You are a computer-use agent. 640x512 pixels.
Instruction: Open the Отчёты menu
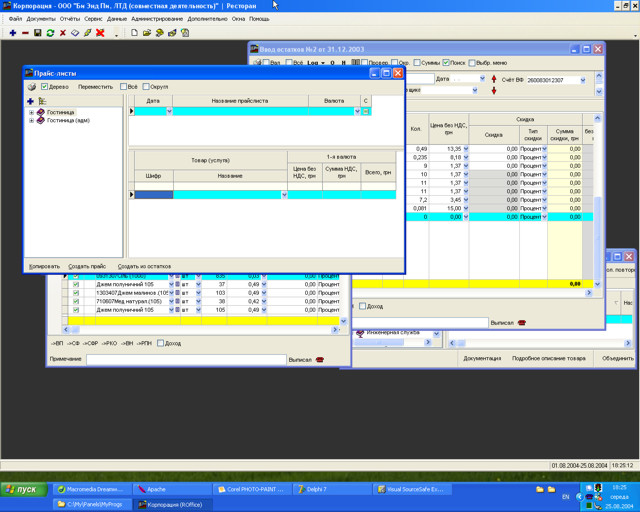[69, 19]
